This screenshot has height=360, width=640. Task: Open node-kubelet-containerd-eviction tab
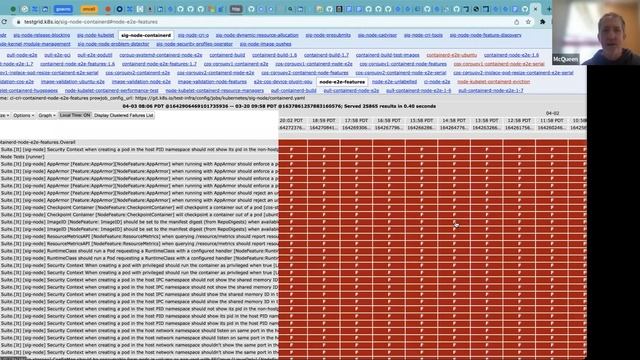[493, 82]
